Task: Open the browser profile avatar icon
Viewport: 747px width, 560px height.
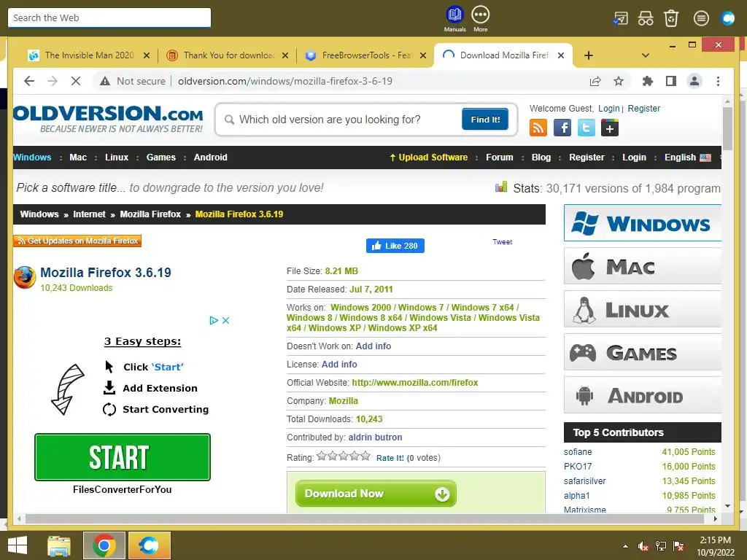Action: coord(694,81)
